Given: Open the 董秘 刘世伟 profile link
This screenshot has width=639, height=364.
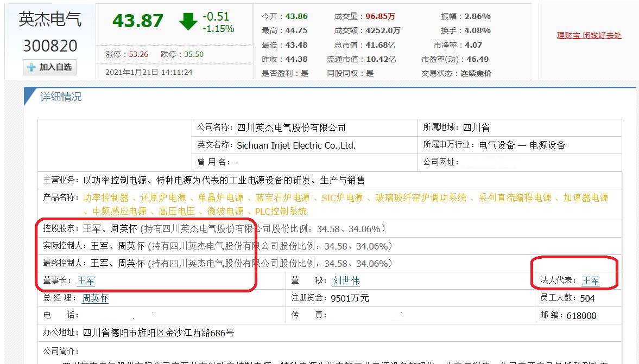Looking at the screenshot, I should (346, 281).
